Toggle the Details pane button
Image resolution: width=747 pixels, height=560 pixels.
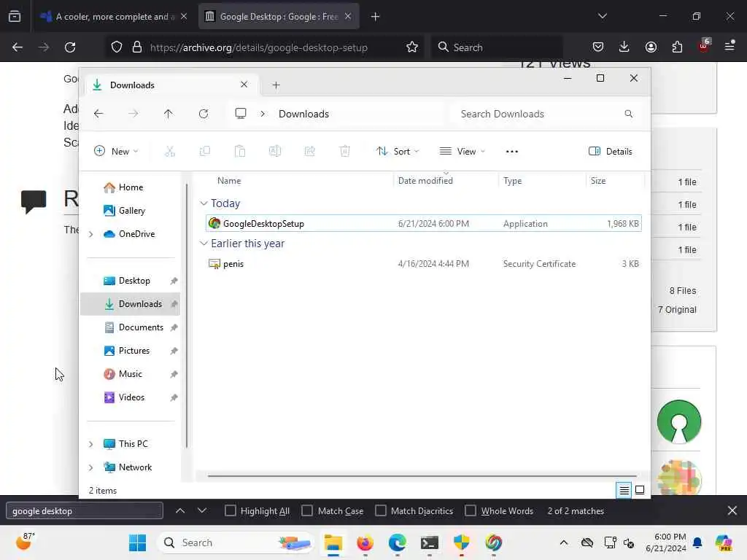pos(611,152)
